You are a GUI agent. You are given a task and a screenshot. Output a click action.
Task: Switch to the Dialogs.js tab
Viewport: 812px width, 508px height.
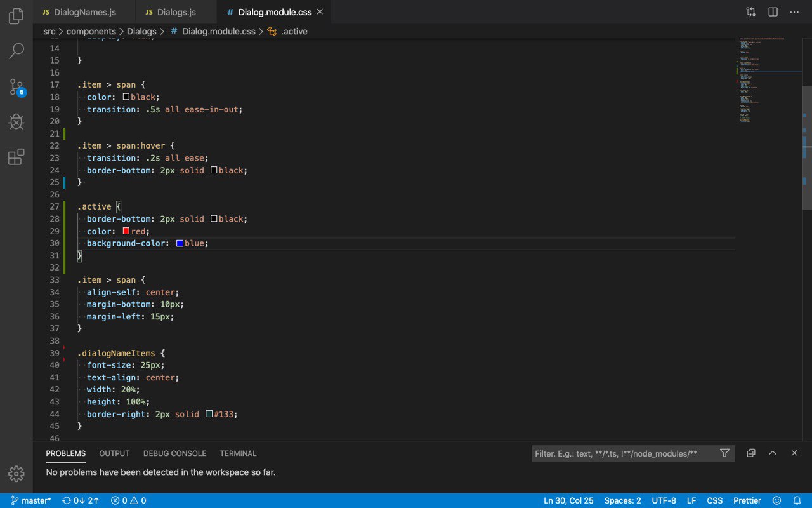coord(171,12)
